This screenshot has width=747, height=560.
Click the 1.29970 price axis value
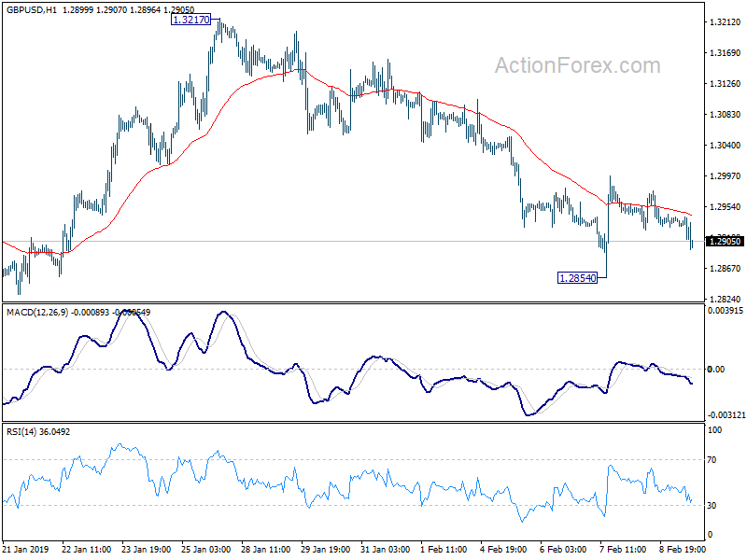(x=726, y=176)
